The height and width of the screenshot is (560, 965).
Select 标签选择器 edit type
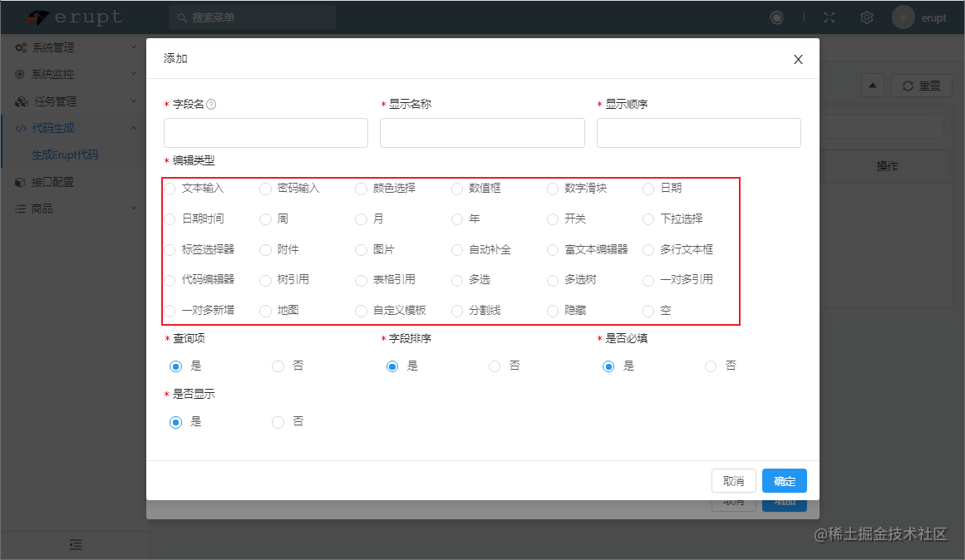coord(170,250)
